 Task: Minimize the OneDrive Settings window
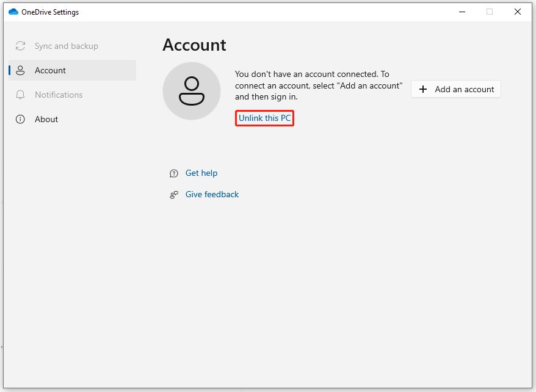click(x=462, y=12)
